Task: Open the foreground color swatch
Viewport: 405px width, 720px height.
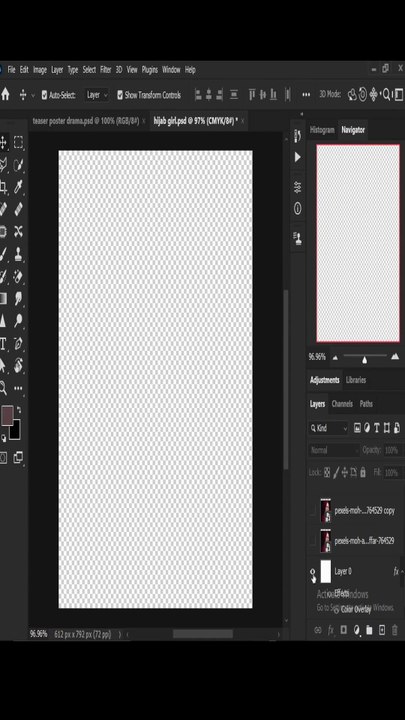Action: 7,415
